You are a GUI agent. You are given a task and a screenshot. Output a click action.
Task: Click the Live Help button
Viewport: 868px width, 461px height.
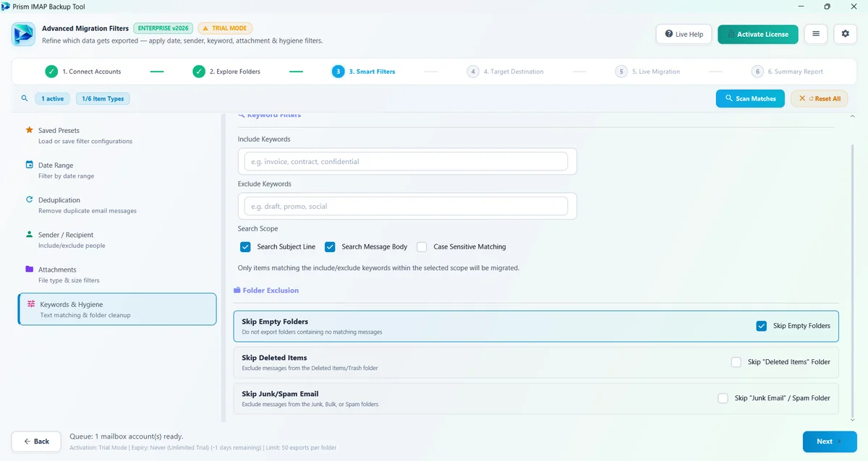pyautogui.click(x=684, y=34)
